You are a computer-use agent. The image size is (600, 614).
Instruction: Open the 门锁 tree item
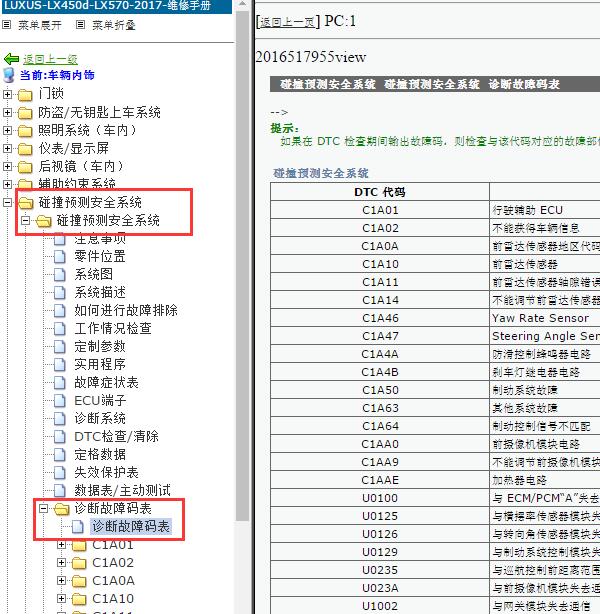tap(51, 94)
